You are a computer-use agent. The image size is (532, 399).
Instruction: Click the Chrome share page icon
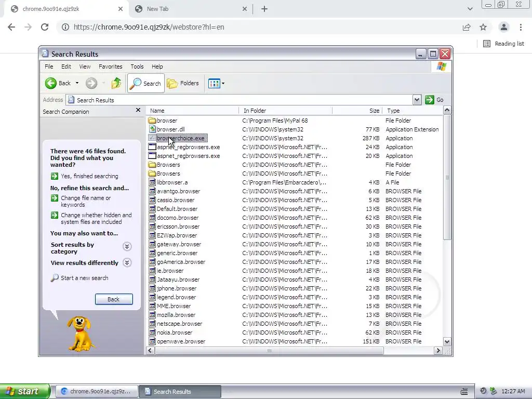point(467,27)
